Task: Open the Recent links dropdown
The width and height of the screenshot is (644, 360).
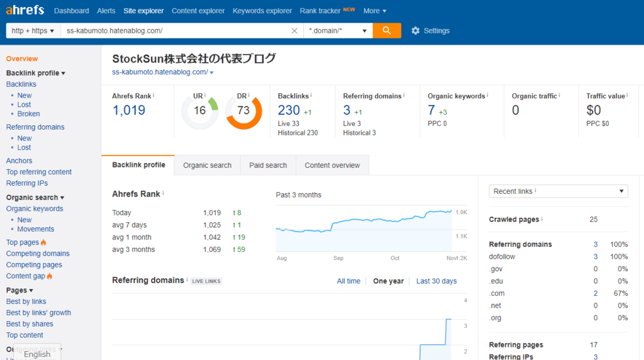Action: coord(558,191)
